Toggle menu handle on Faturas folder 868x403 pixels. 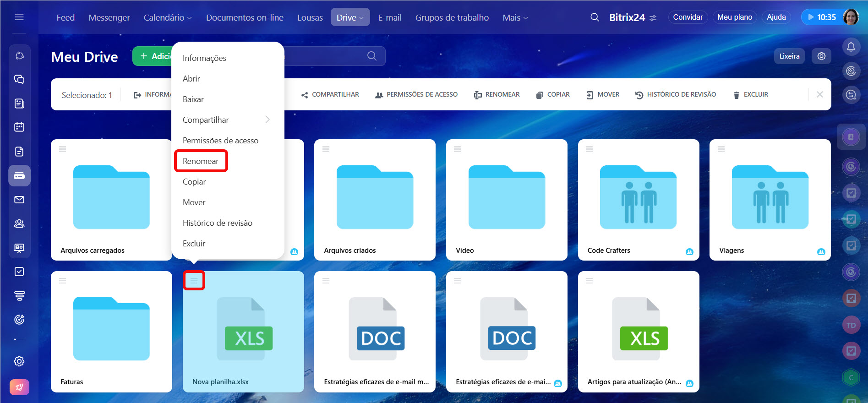[63, 281]
